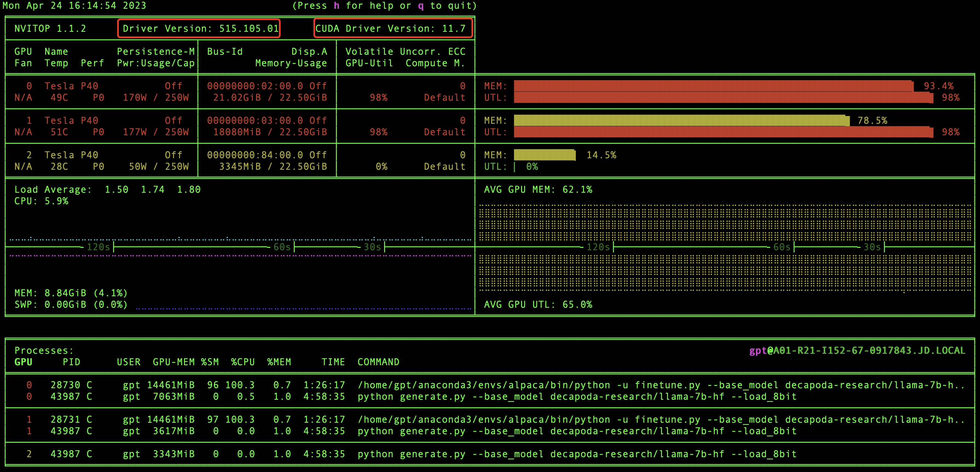Click the COMMAND column header
The height and width of the screenshot is (472, 980).
point(378,362)
